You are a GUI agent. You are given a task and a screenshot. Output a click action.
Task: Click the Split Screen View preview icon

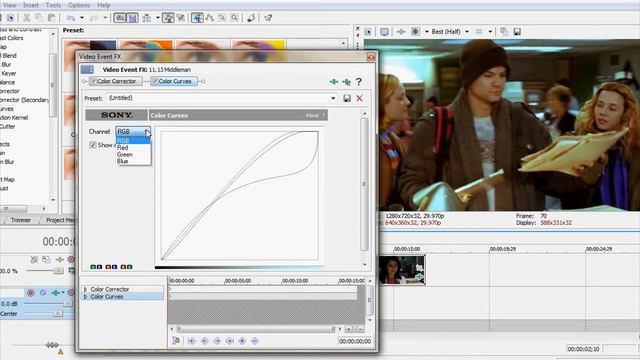click(x=416, y=31)
